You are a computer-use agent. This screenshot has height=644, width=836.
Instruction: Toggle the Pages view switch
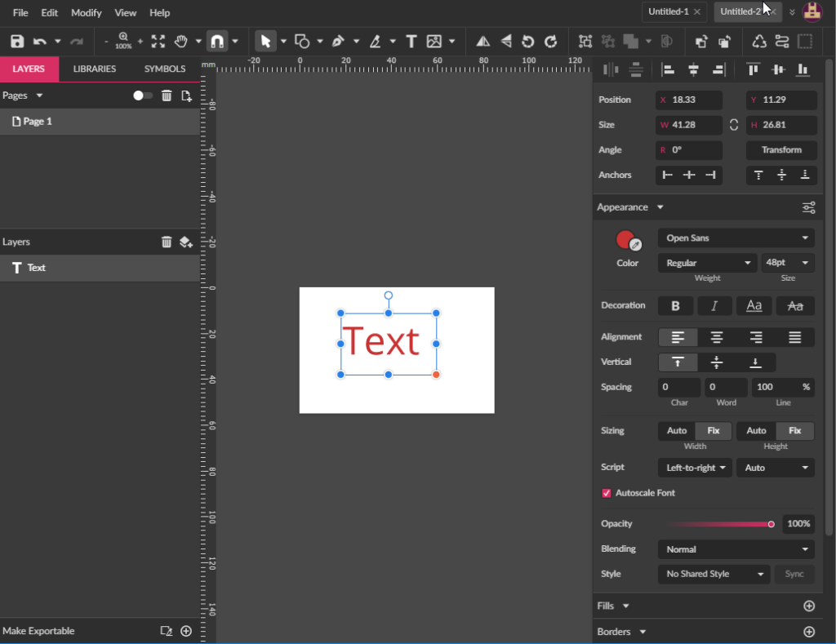(143, 95)
